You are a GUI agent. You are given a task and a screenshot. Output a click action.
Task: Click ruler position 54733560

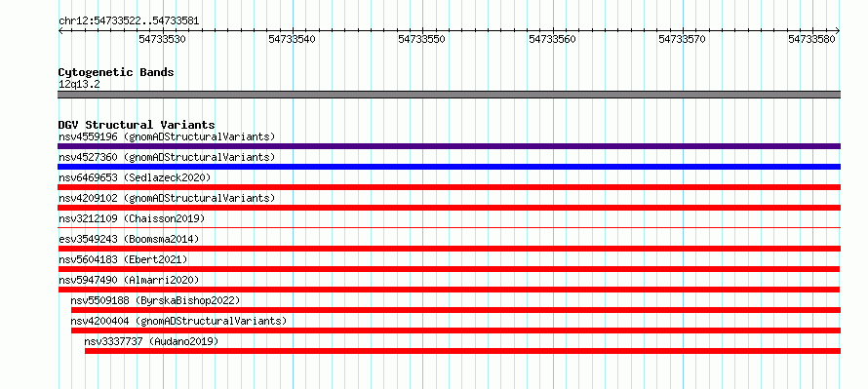(x=552, y=39)
